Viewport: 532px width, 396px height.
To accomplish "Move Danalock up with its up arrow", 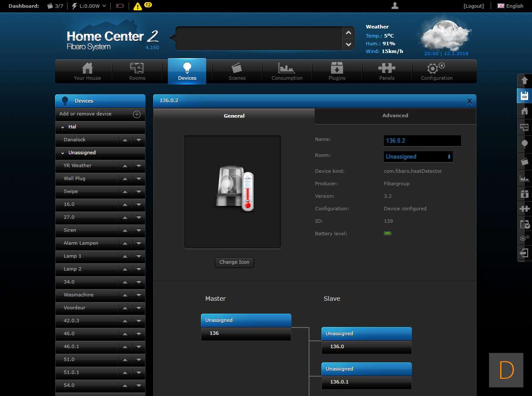I will click(125, 140).
